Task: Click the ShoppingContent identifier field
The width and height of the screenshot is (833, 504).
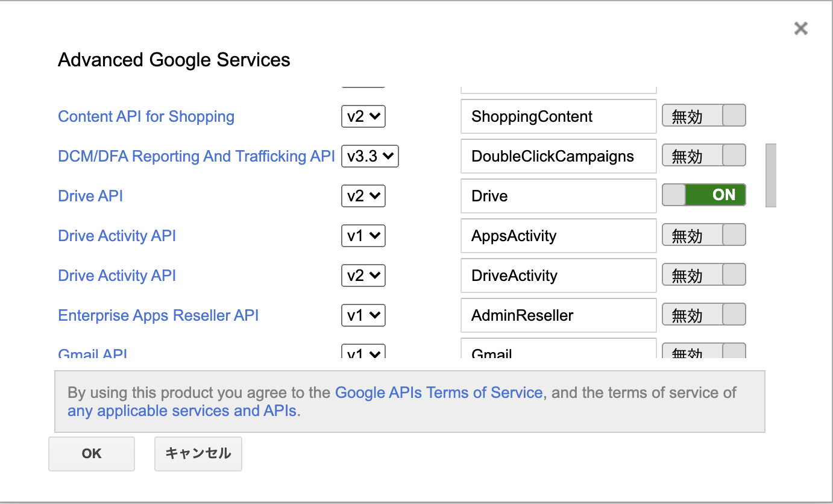Action: click(558, 116)
